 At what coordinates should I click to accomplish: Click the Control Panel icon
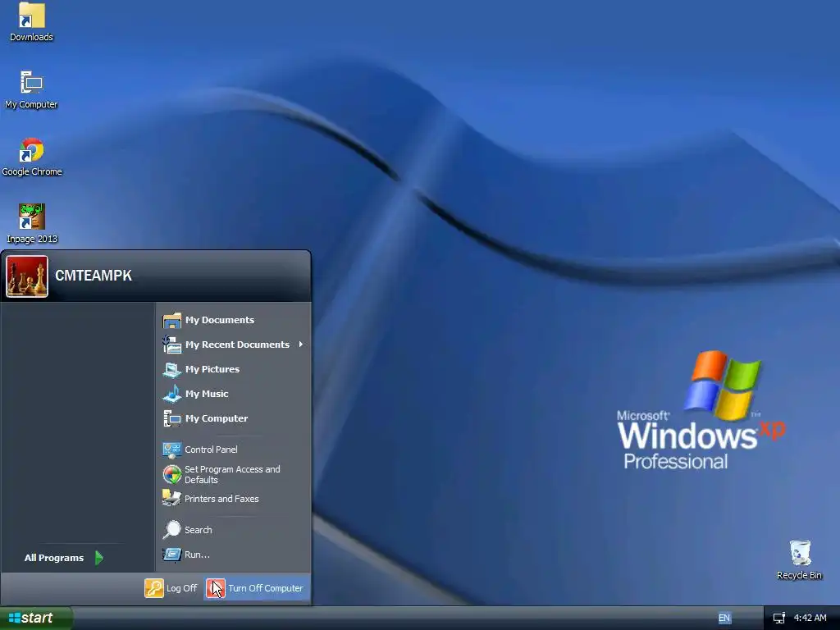(x=172, y=450)
